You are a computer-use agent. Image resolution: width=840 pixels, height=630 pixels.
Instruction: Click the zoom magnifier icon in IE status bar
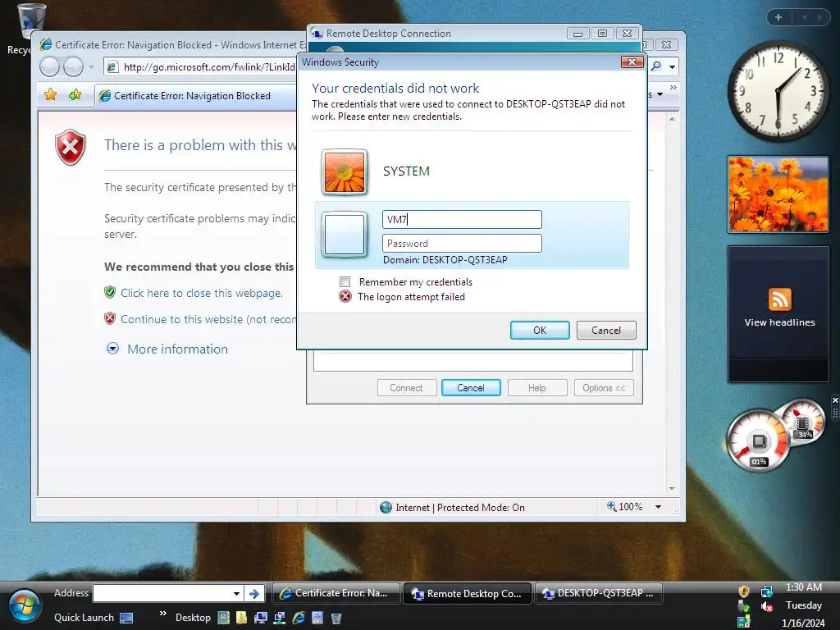pos(611,506)
